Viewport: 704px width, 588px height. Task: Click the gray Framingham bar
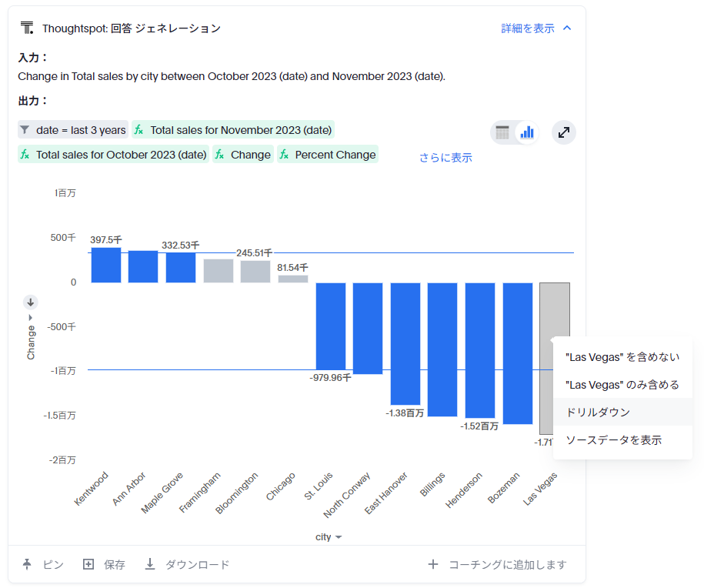pos(219,271)
